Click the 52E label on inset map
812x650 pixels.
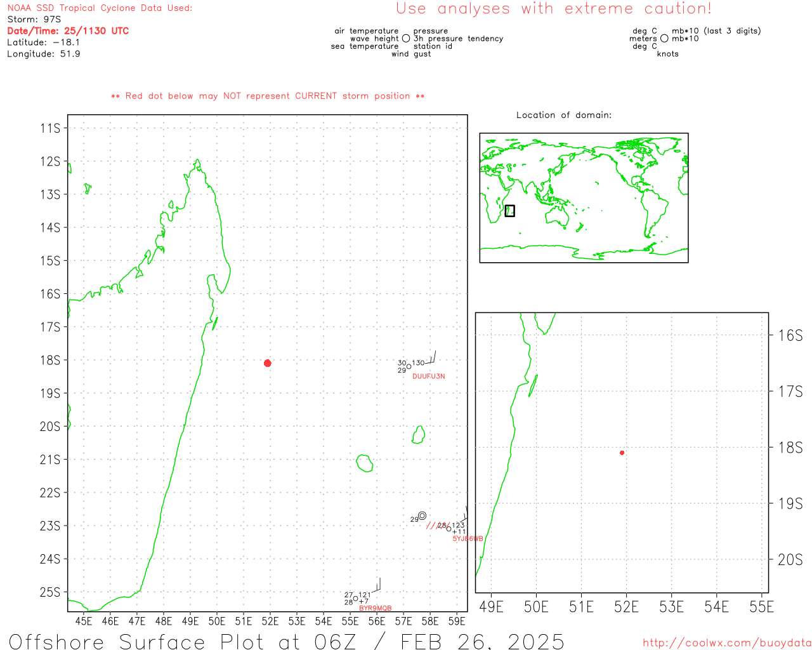point(626,607)
